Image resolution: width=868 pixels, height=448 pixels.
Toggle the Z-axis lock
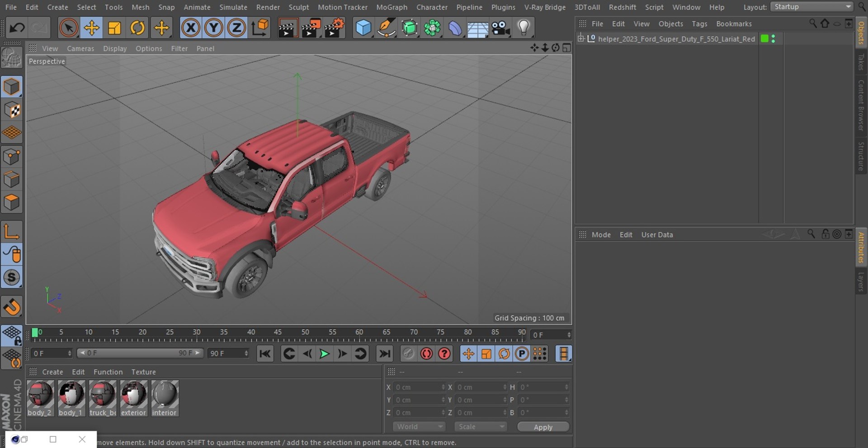pos(236,28)
